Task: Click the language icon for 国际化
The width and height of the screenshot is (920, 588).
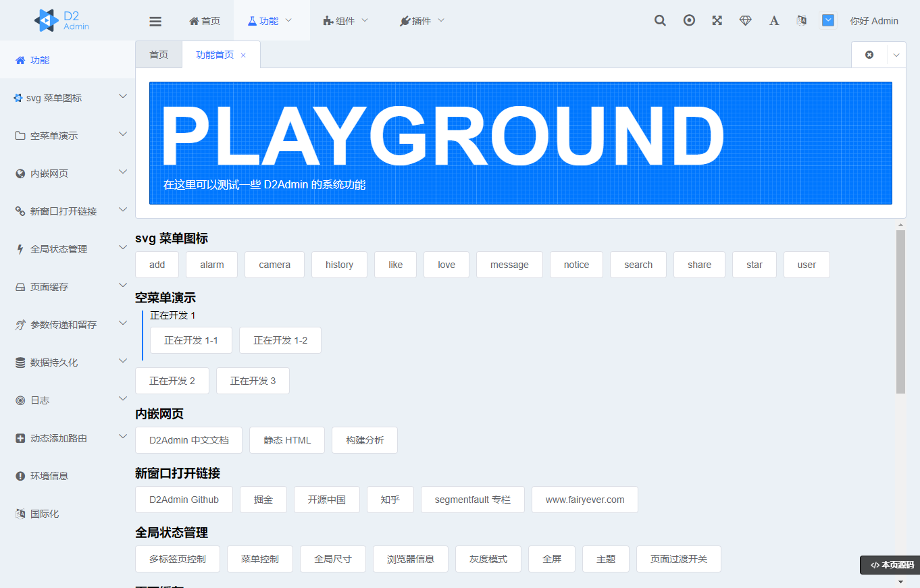Action: (x=20, y=514)
